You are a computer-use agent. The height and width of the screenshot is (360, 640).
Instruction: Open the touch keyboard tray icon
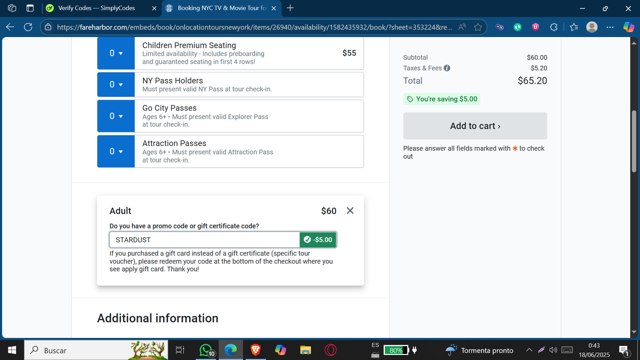tap(567, 350)
